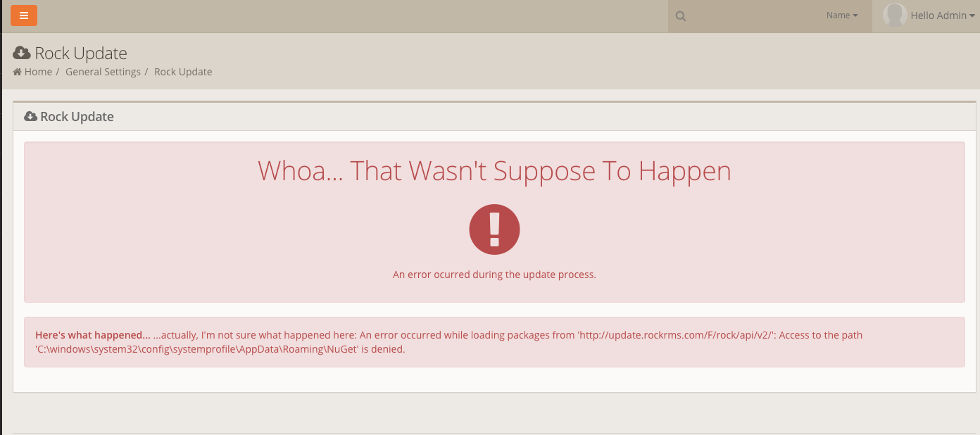
Task: Open the Name search-type dropdown
Action: click(842, 15)
